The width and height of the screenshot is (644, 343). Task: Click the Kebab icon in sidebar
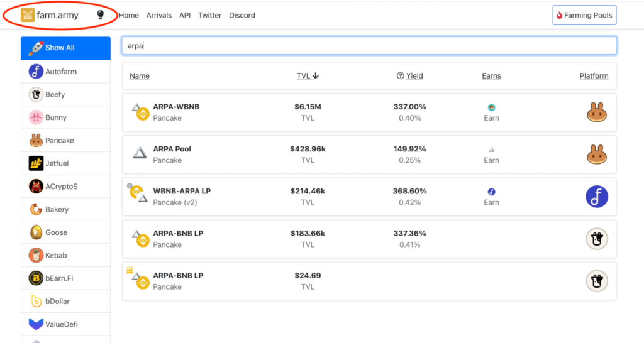pyautogui.click(x=36, y=255)
